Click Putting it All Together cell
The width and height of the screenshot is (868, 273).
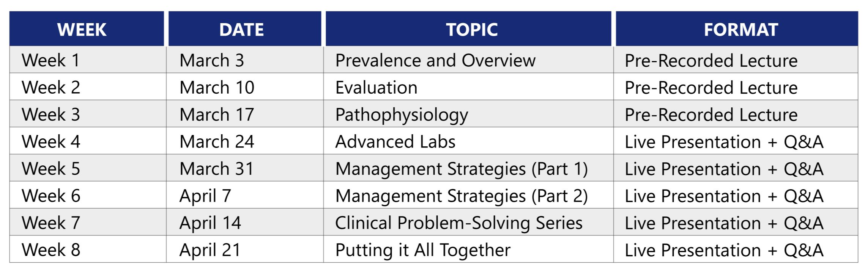click(x=468, y=249)
